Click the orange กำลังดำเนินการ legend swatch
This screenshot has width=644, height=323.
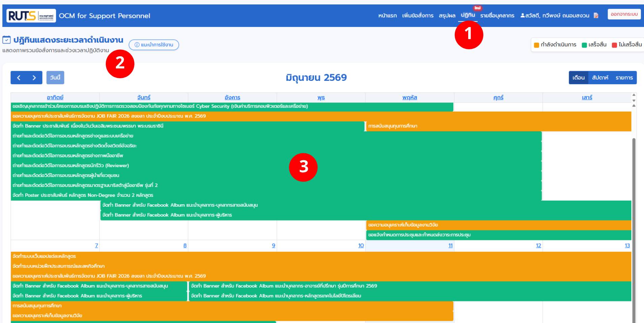[x=537, y=45]
